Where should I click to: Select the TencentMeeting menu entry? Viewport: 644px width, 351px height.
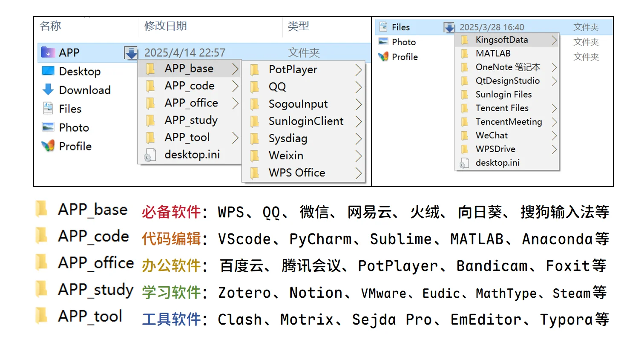507,122
